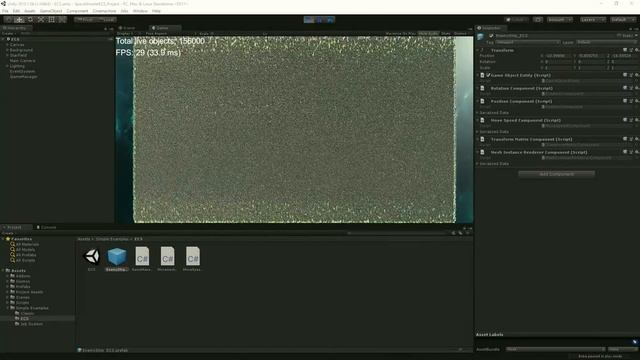Click All Prefabs search in Favorites
The height and width of the screenshot is (360, 640).
pyautogui.click(x=26, y=255)
